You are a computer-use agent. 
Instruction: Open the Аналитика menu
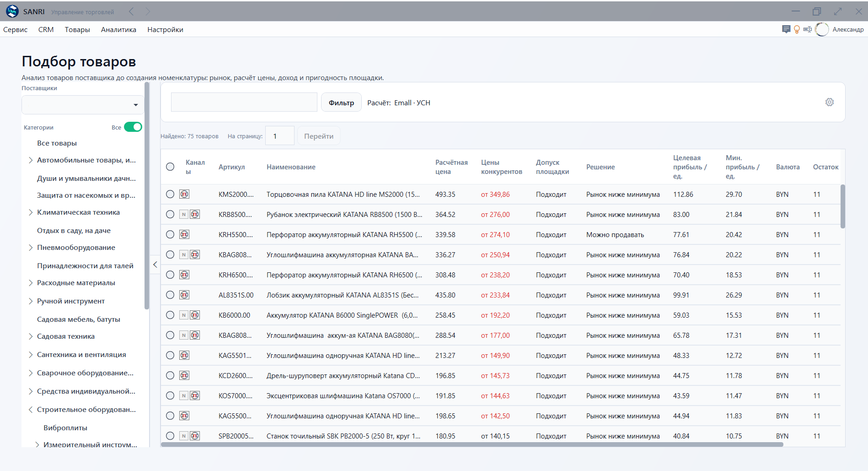[x=118, y=29]
